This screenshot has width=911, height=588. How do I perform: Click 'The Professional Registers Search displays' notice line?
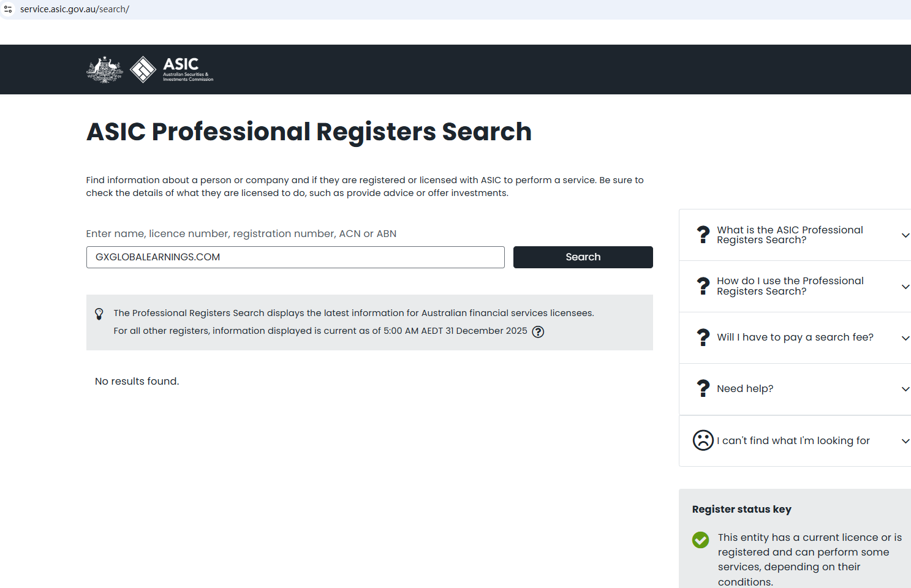pos(353,313)
